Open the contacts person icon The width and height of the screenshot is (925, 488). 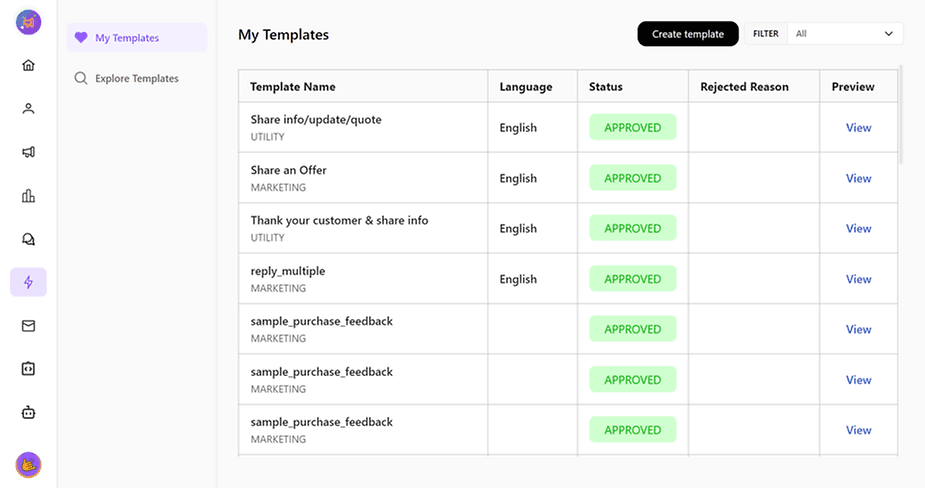click(28, 109)
